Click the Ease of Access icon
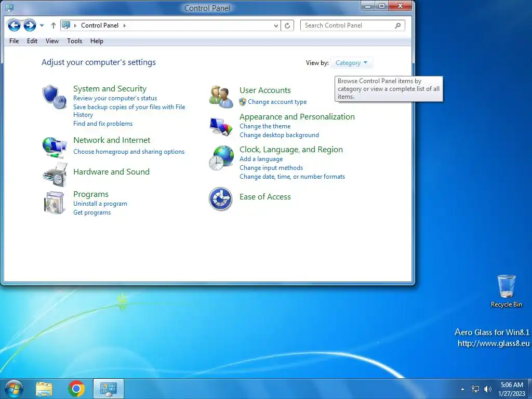The image size is (532, 399). (220, 199)
